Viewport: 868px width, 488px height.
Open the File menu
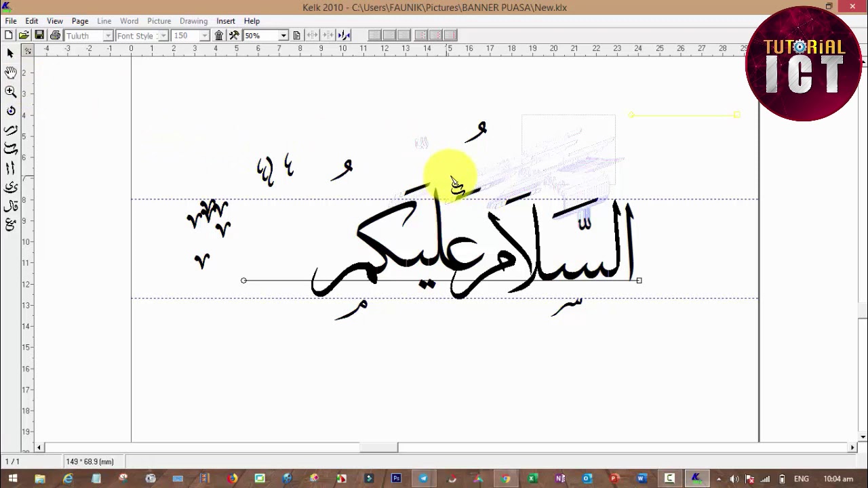[11, 21]
